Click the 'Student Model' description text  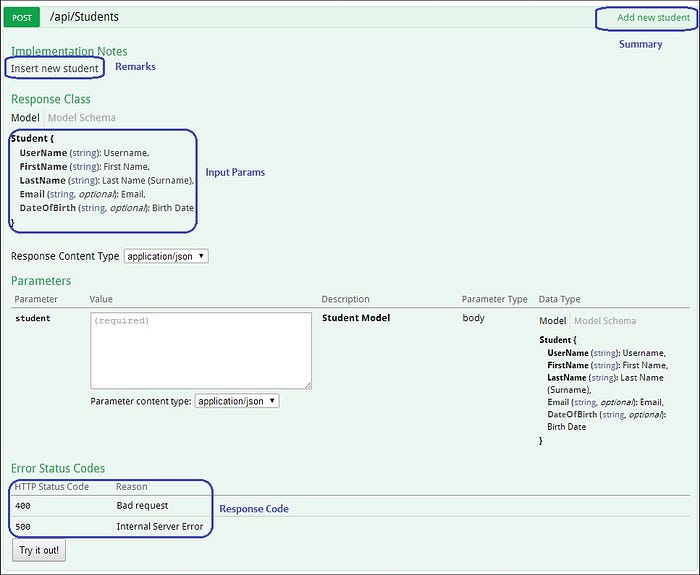(356, 318)
